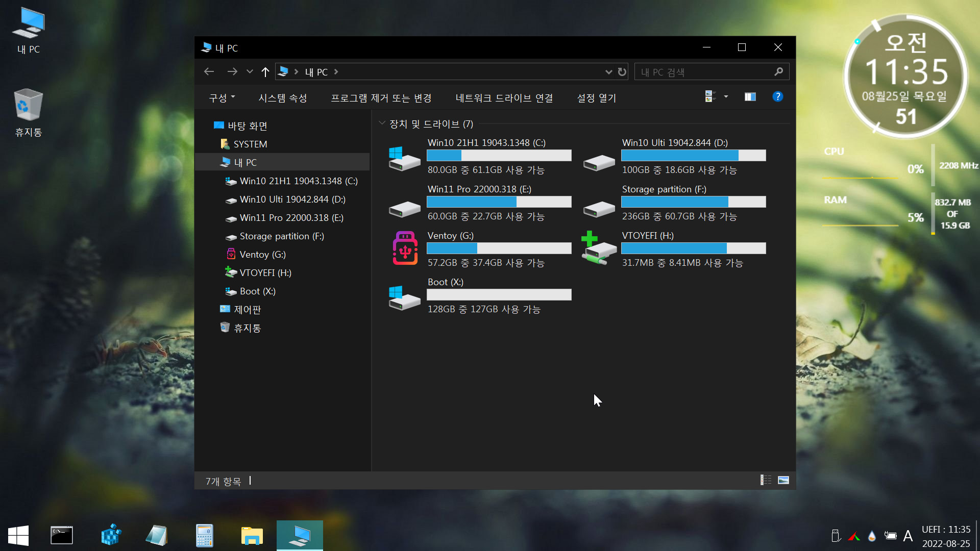This screenshot has height=551, width=980.
Task: Open the calculator taskbar icon
Action: tap(205, 536)
